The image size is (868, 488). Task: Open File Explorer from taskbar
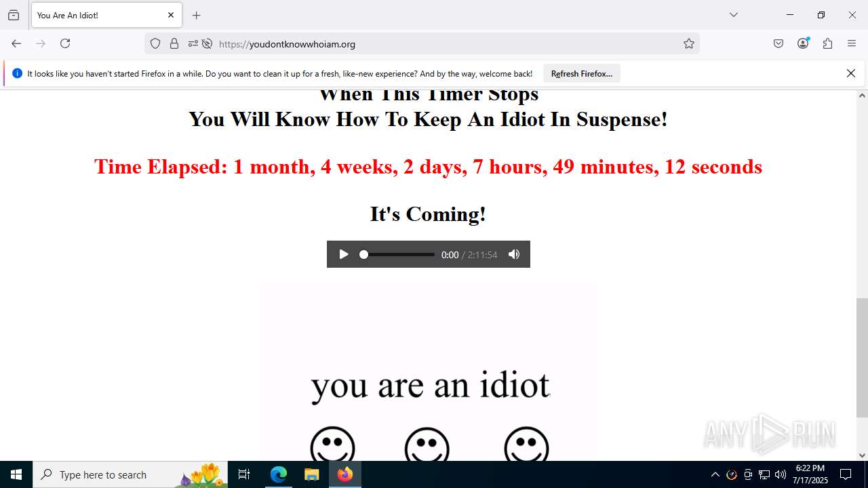(x=311, y=474)
